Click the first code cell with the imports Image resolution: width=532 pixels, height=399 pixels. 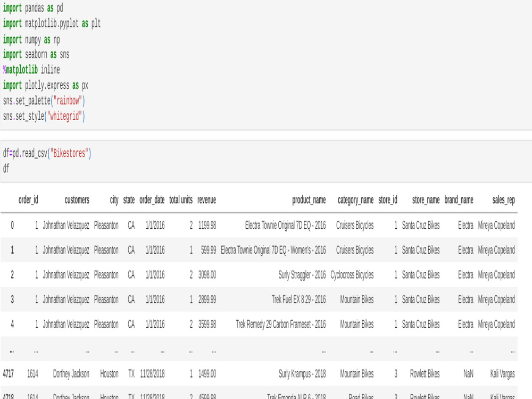[266, 65]
